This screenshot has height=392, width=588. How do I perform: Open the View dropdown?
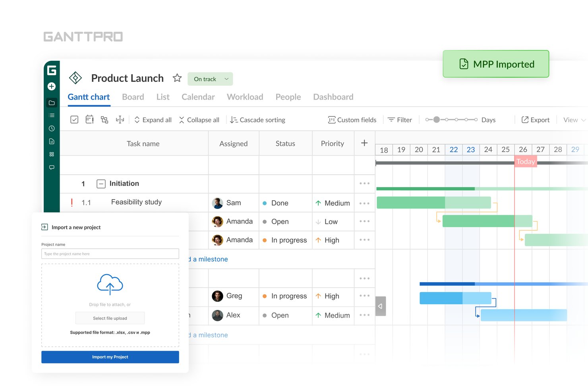[574, 120]
